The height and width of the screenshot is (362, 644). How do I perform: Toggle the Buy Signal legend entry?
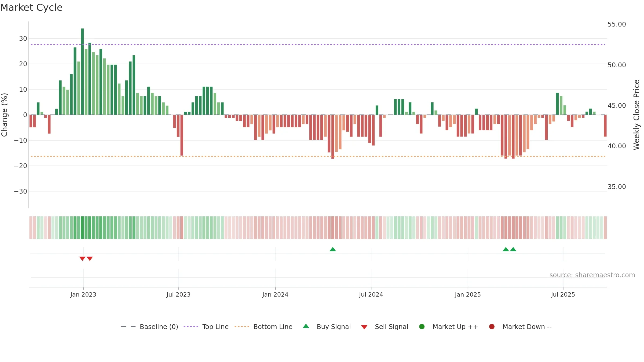pyautogui.click(x=327, y=327)
